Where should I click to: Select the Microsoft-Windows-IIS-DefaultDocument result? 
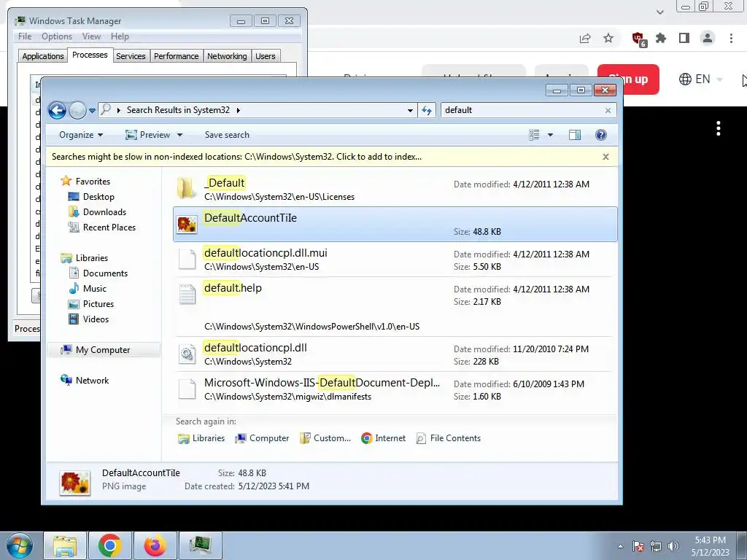pyautogui.click(x=395, y=389)
